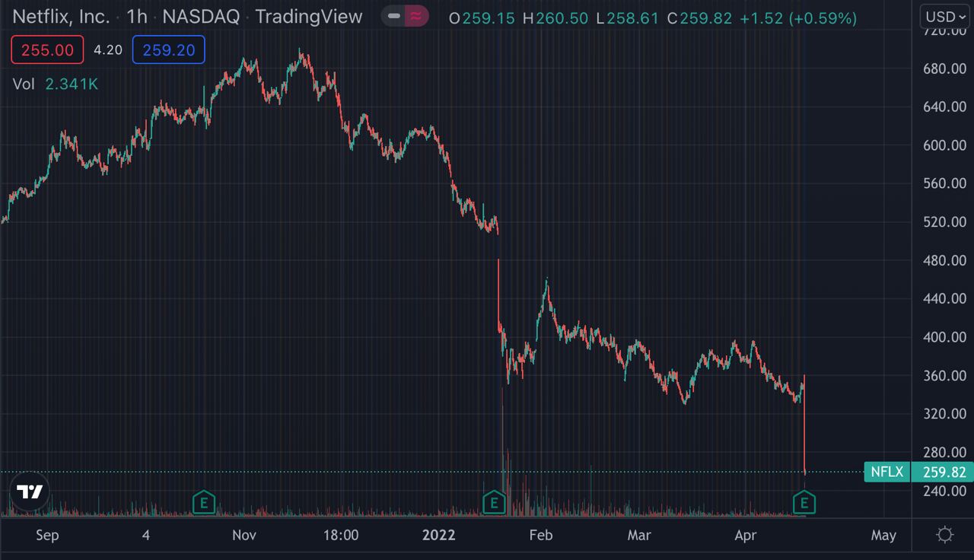
Task: Click the Apr label on time axis
Action: (x=746, y=536)
